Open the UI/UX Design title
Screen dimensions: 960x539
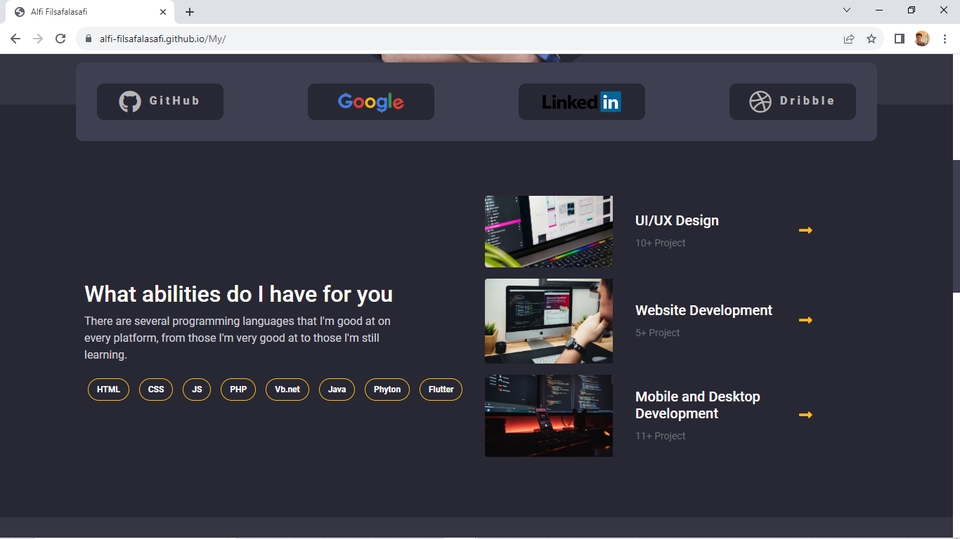coord(677,220)
